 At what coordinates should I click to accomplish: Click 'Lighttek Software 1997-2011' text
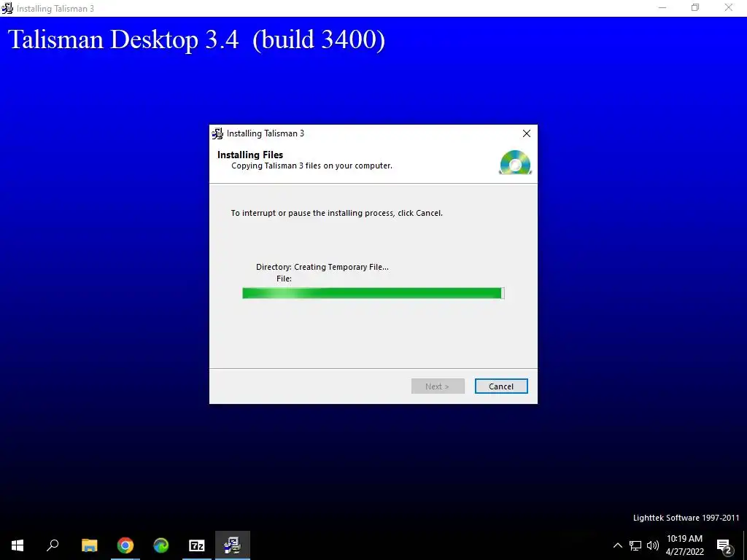[x=686, y=518]
